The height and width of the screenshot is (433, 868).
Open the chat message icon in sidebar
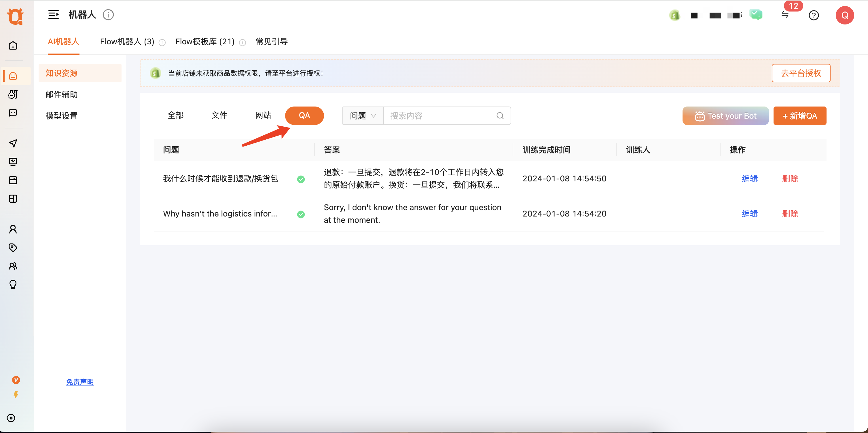coord(13,113)
